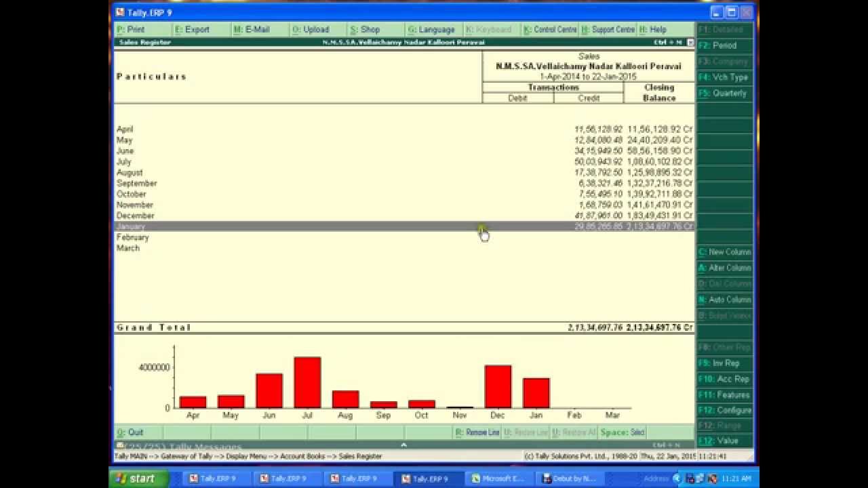Viewport: 868px width, 488px height.
Task: Click the Aug bar in the chart
Action: point(345,399)
